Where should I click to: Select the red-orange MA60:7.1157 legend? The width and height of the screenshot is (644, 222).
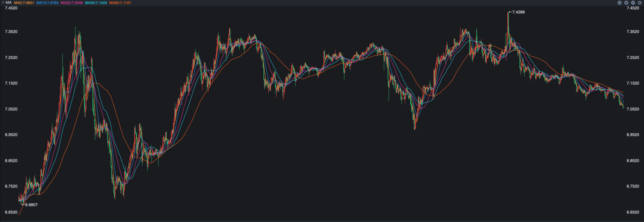coord(120,3)
